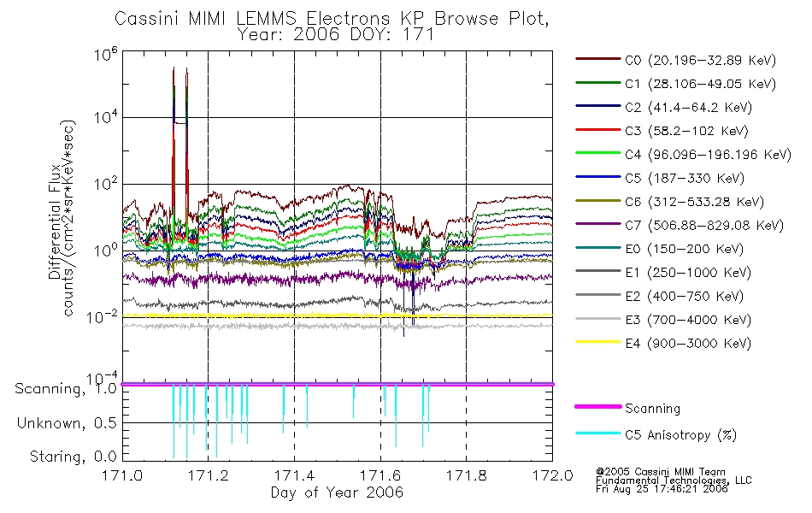Image resolution: width=812 pixels, height=513 pixels.
Task: Click the E2 (400-750 KeV) legend label
Action: [x=685, y=297]
